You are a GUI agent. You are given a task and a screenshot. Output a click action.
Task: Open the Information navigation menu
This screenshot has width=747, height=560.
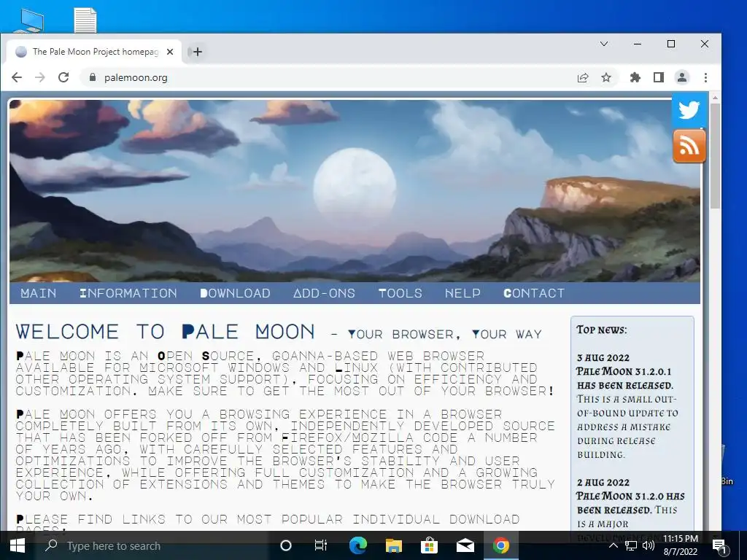tap(128, 293)
